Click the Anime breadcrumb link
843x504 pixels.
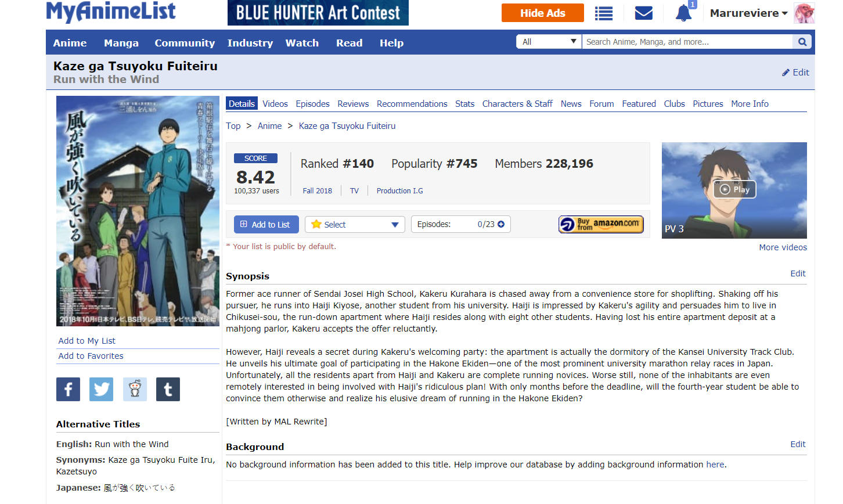270,126
